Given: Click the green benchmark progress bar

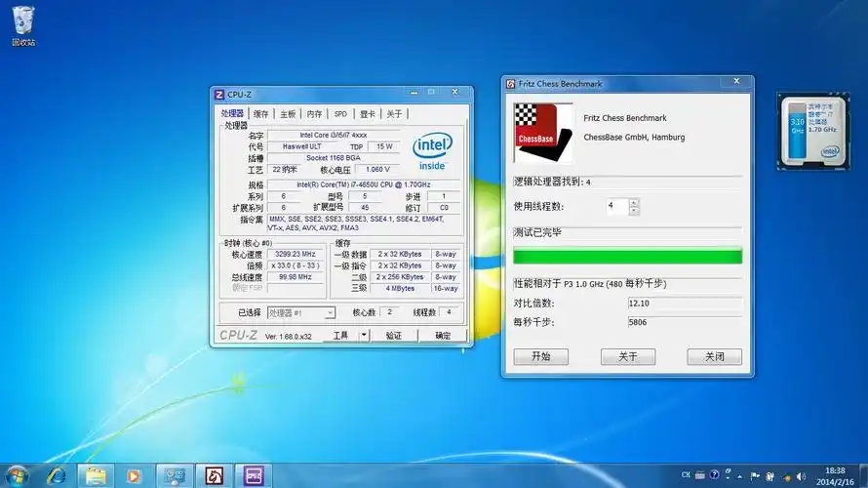Looking at the screenshot, I should 627,257.
